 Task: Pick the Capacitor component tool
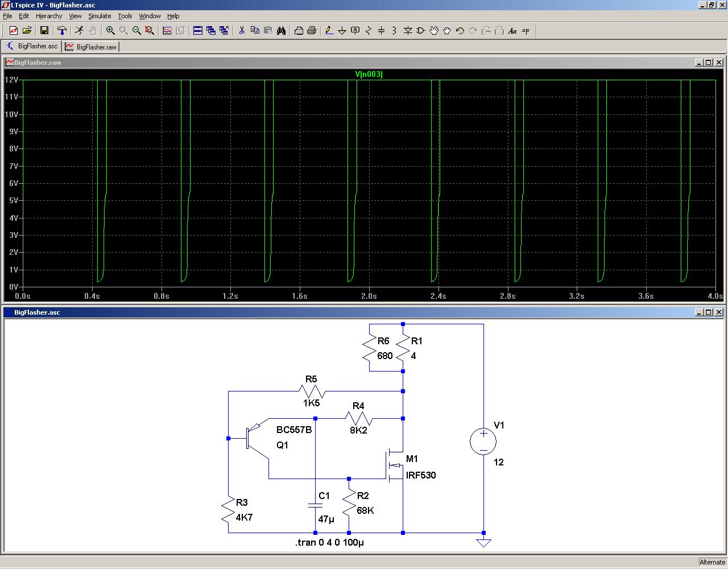pos(382,31)
